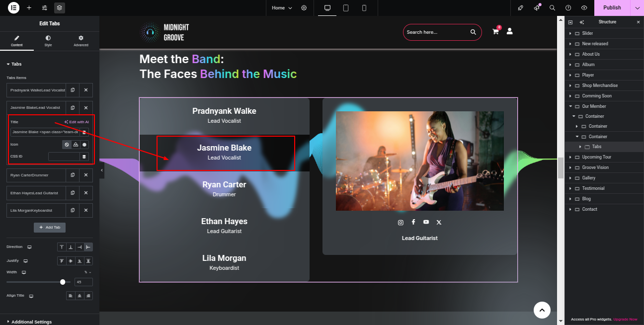Click the rocket icon in top bar
The width and height of the screenshot is (644, 325).
click(520, 8)
